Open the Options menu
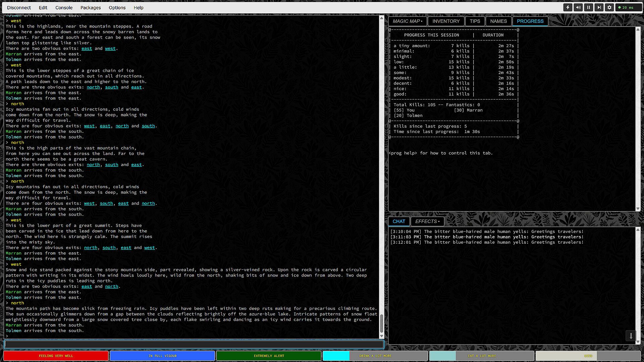Screen dimensions: 644x362 coord(117,7)
